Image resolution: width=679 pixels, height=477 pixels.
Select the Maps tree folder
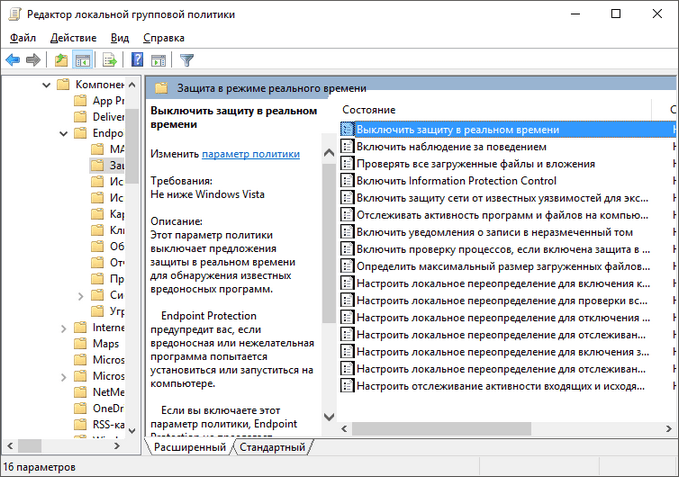(97, 344)
